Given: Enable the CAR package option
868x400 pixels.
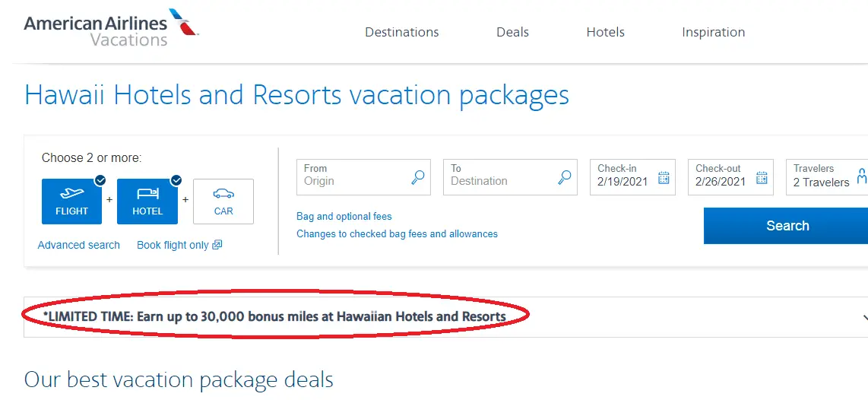Looking at the screenshot, I should 223,202.
